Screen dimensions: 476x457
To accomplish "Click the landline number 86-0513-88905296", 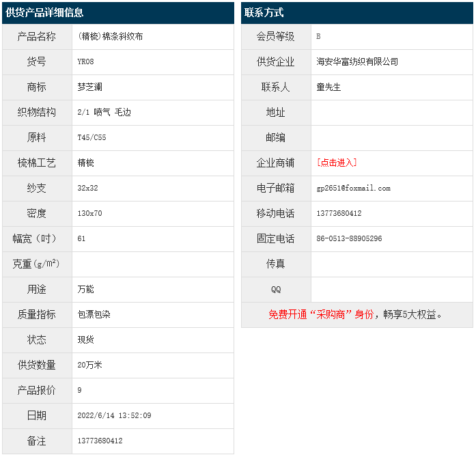I will [350, 239].
